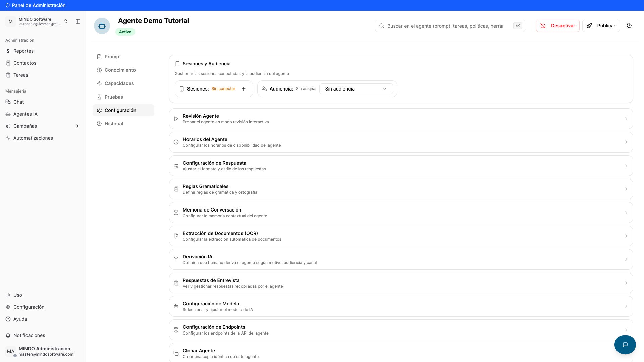Switch to the Capacidades tab
Viewport: 644px width, 362px height.
[x=123, y=83]
